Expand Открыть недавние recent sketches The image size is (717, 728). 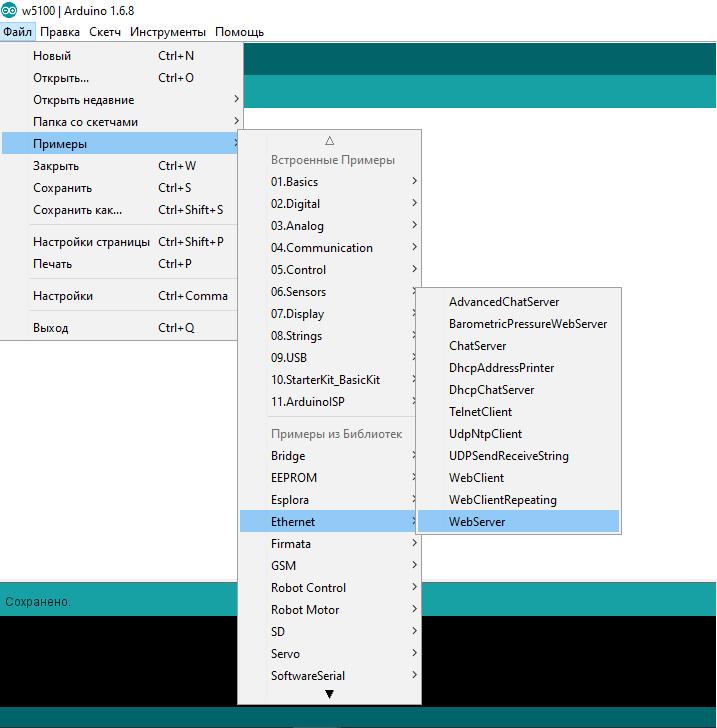pyautogui.click(x=83, y=100)
